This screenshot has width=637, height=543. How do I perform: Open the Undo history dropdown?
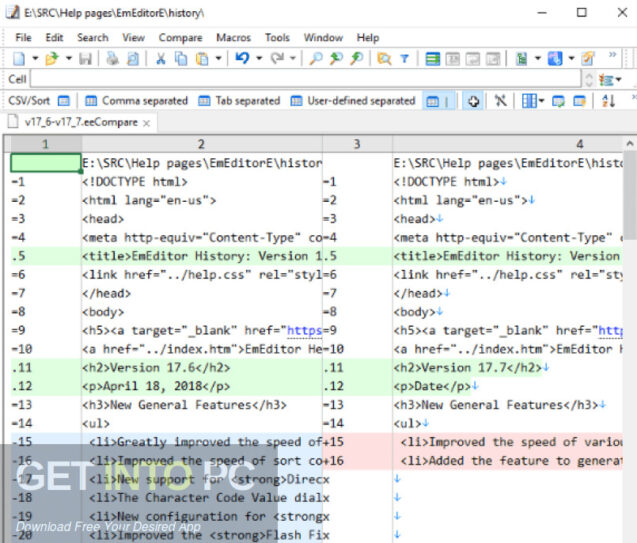tap(259, 58)
